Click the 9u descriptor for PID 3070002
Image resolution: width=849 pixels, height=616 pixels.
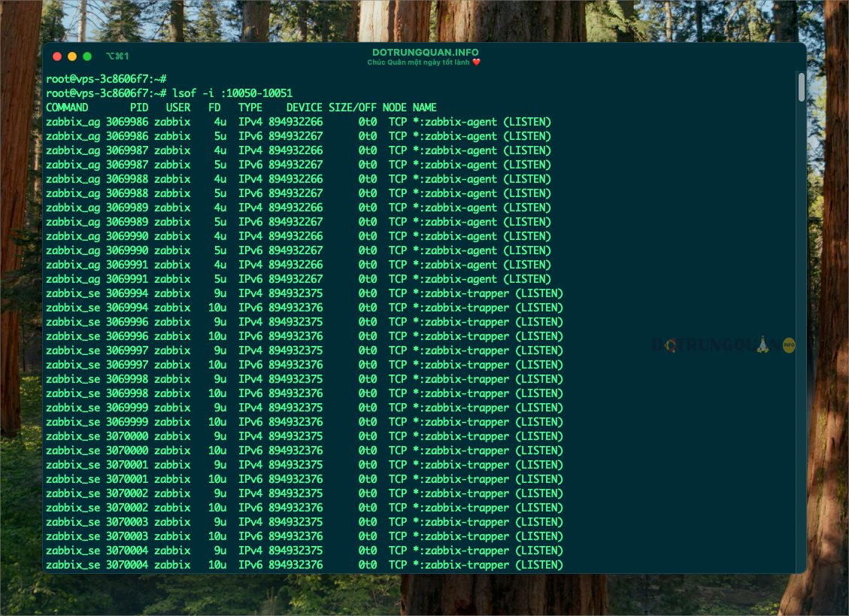tap(220, 493)
